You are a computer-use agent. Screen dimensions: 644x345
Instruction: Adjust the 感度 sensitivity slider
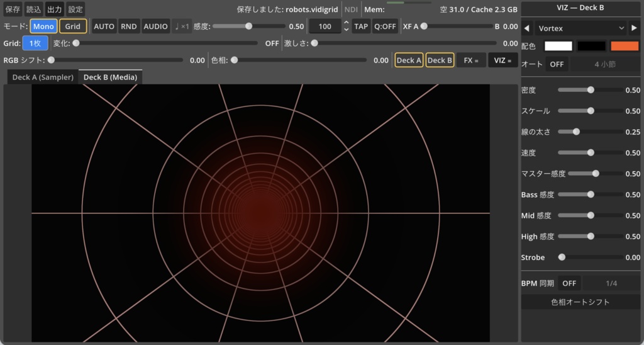click(x=249, y=26)
